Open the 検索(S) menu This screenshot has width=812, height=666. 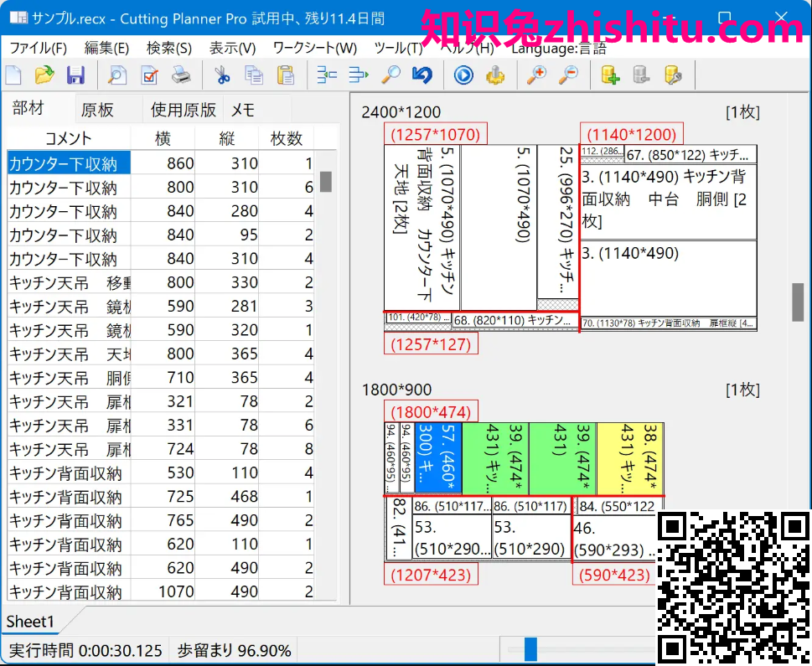click(x=168, y=48)
